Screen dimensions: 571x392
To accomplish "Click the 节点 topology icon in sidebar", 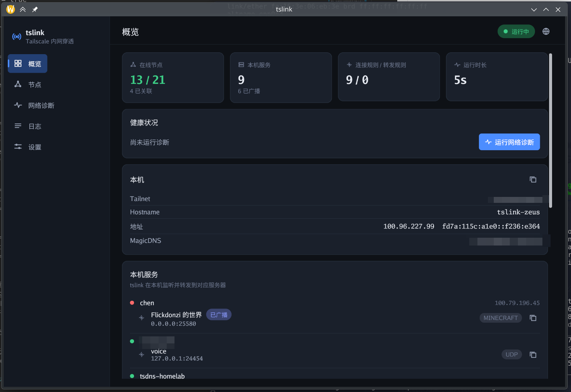I will click(18, 84).
